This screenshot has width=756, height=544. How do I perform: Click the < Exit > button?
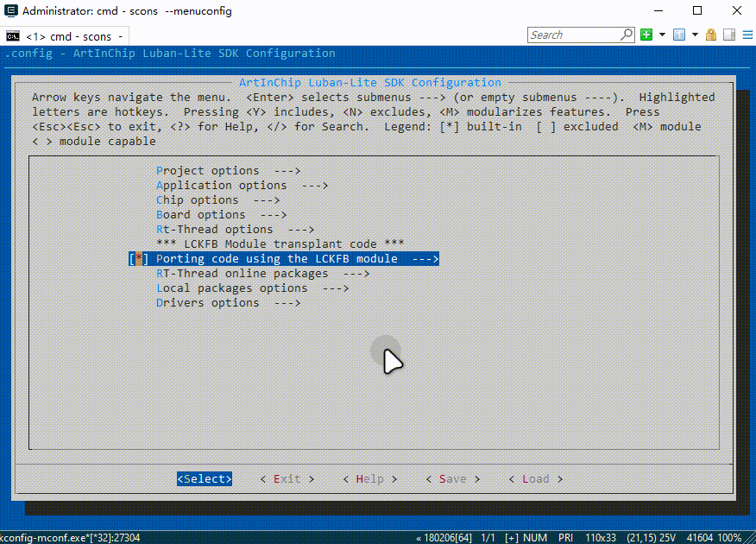[287, 479]
